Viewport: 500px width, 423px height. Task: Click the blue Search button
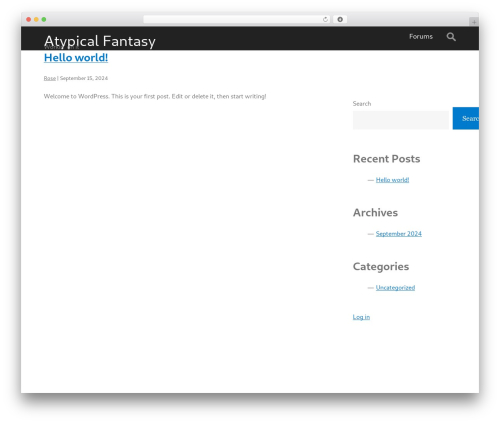click(466, 118)
